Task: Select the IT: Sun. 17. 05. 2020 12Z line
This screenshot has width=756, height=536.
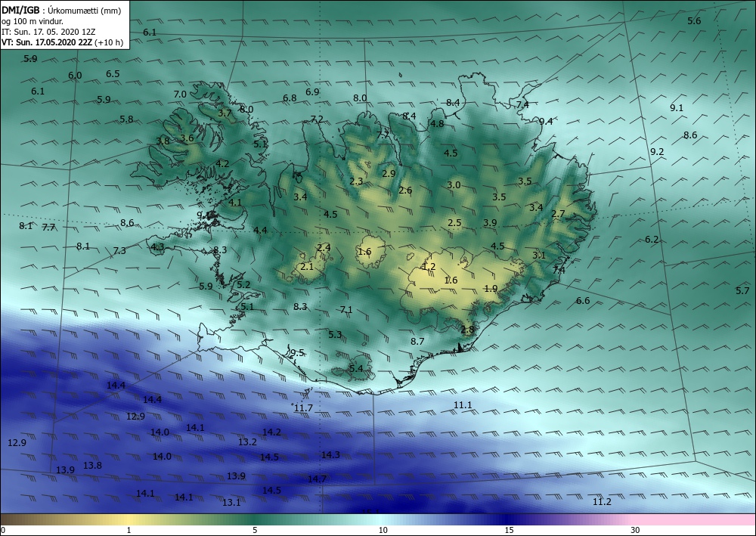Action: [x=48, y=32]
